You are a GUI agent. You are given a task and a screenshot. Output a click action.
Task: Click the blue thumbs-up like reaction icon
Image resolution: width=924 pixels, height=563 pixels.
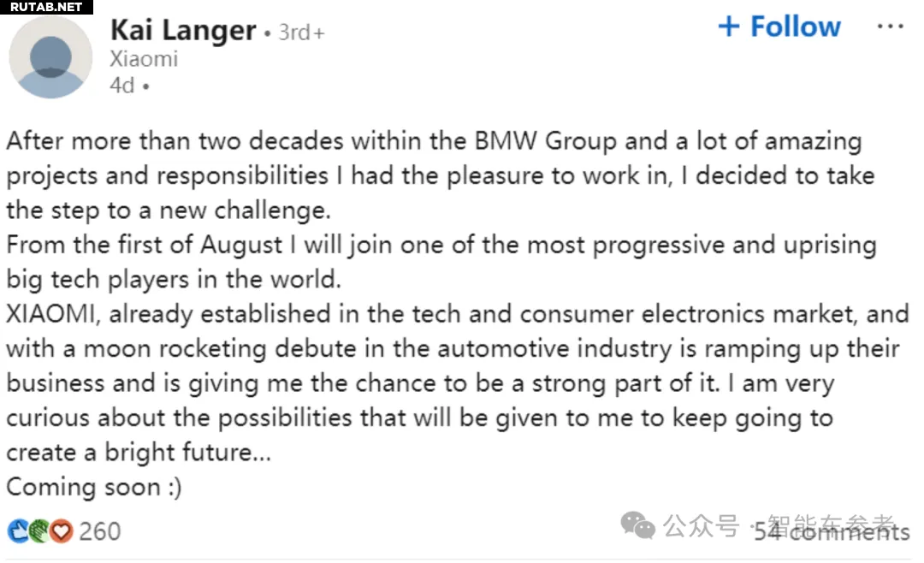point(18,531)
